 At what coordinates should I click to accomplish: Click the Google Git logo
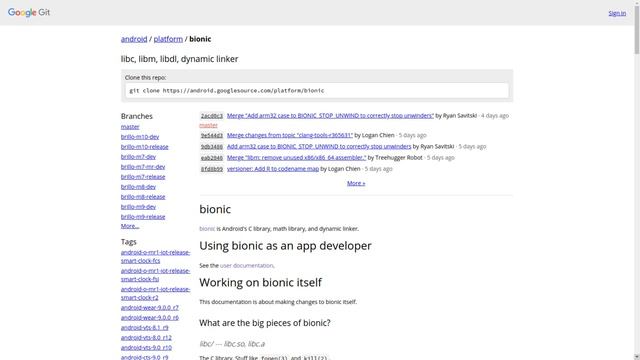29,12
